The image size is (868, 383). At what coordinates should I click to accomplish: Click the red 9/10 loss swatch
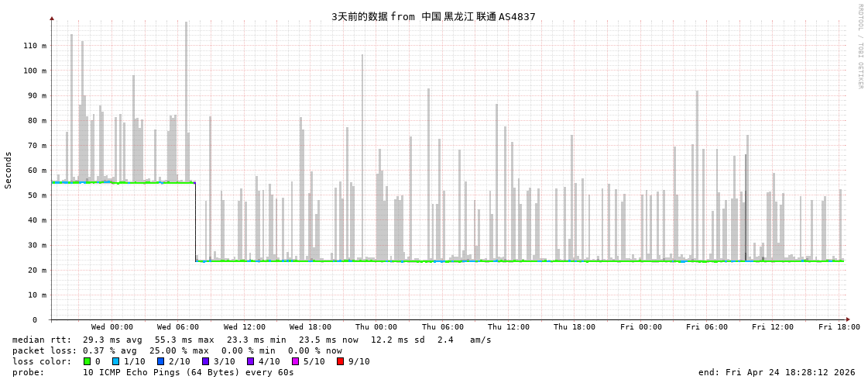340,361
